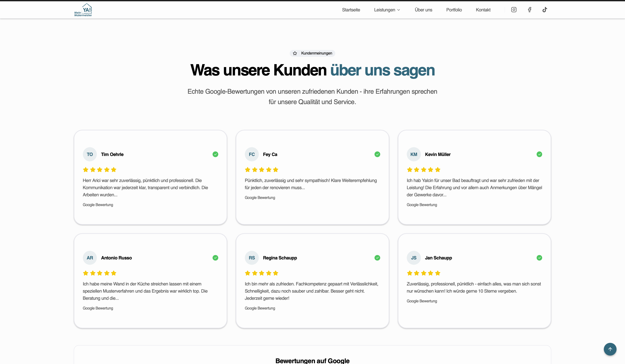This screenshot has width=625, height=364.
Task: Click the scroll-to-top arrow button
Action: [610, 349]
